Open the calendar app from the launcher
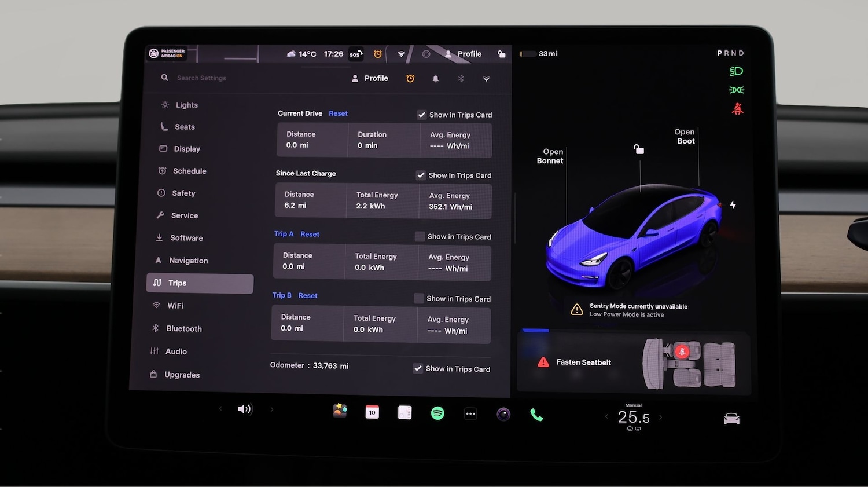The height and width of the screenshot is (487, 868). tap(372, 412)
